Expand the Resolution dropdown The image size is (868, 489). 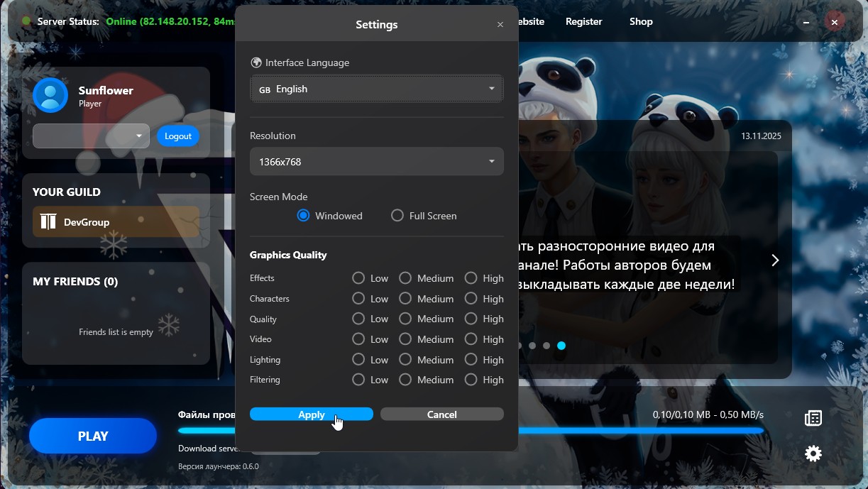click(377, 162)
